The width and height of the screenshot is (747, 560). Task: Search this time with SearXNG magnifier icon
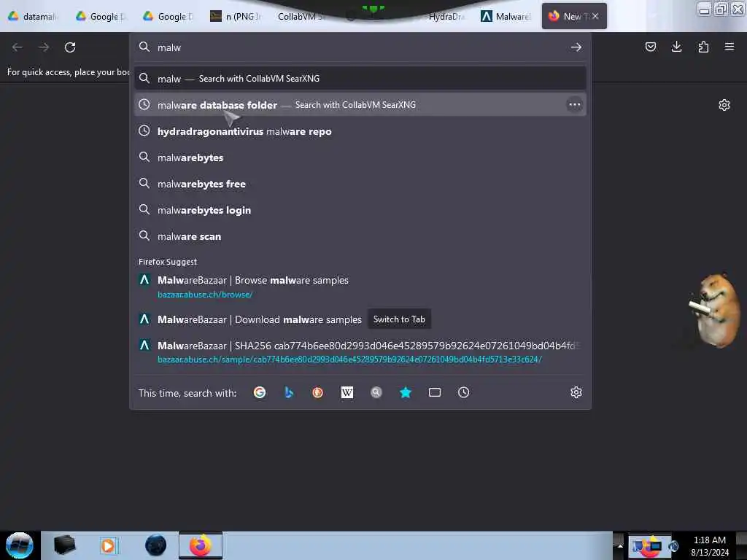click(x=376, y=392)
